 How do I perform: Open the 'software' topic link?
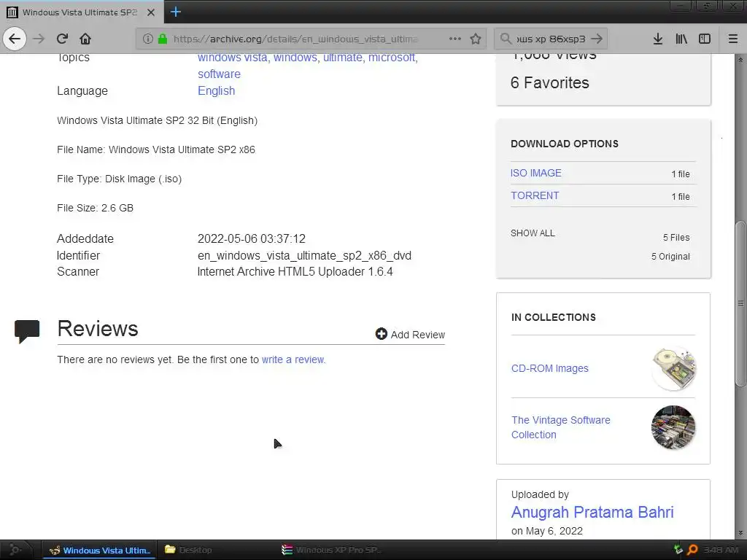coord(219,74)
